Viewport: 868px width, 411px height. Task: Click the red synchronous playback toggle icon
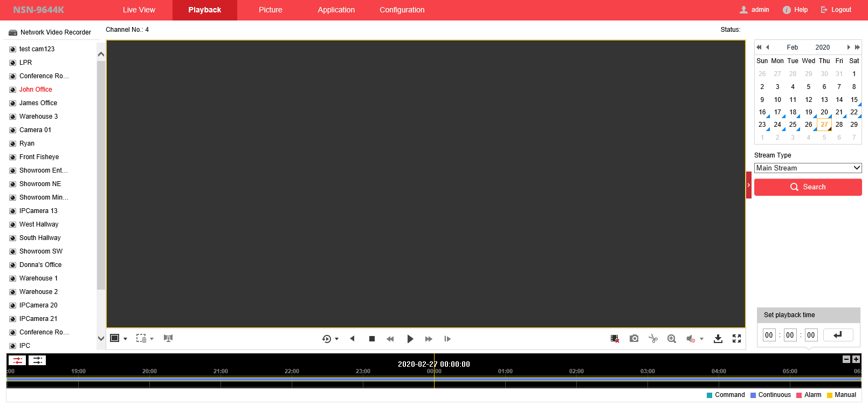pos(17,360)
